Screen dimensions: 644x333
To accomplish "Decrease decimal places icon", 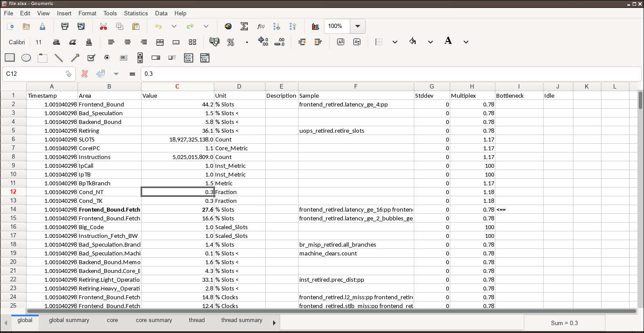I will (279, 42).
